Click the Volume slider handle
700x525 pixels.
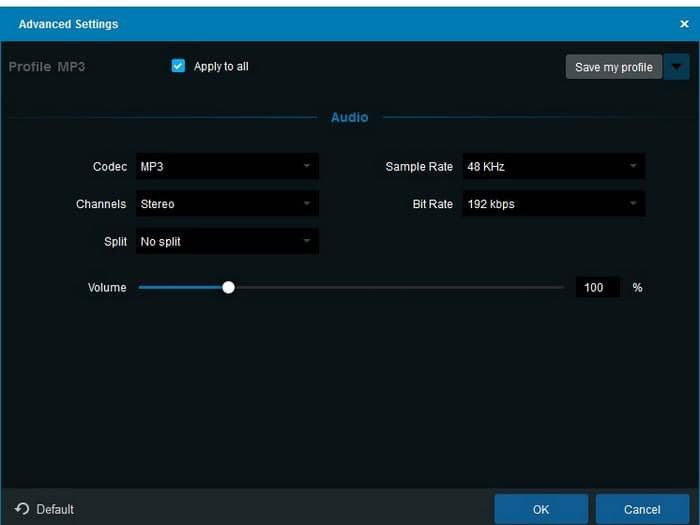228,287
